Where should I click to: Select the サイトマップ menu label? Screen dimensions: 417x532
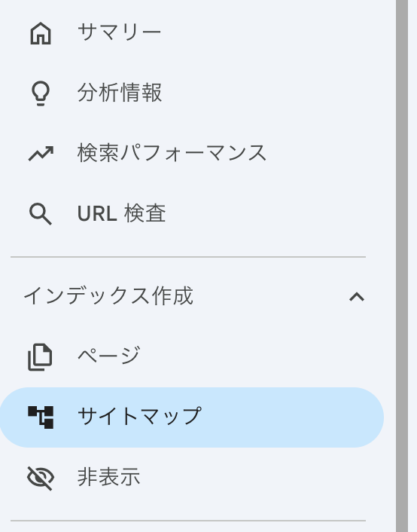(140, 416)
